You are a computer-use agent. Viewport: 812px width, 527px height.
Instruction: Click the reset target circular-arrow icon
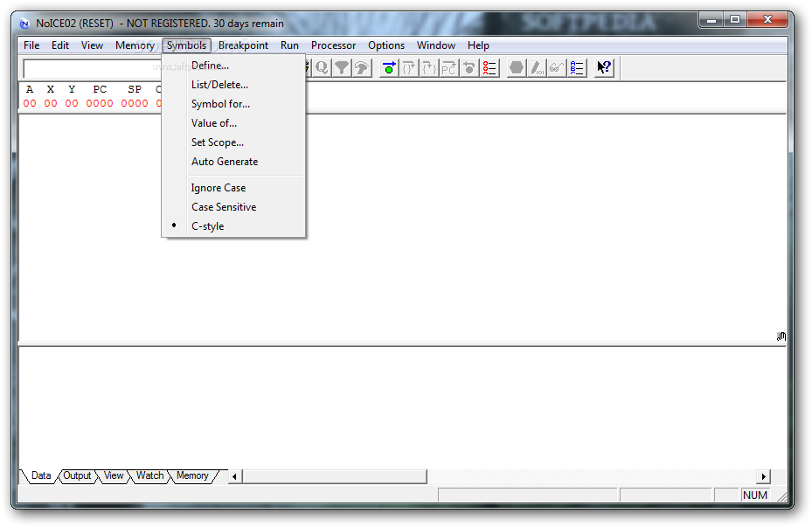(469, 68)
